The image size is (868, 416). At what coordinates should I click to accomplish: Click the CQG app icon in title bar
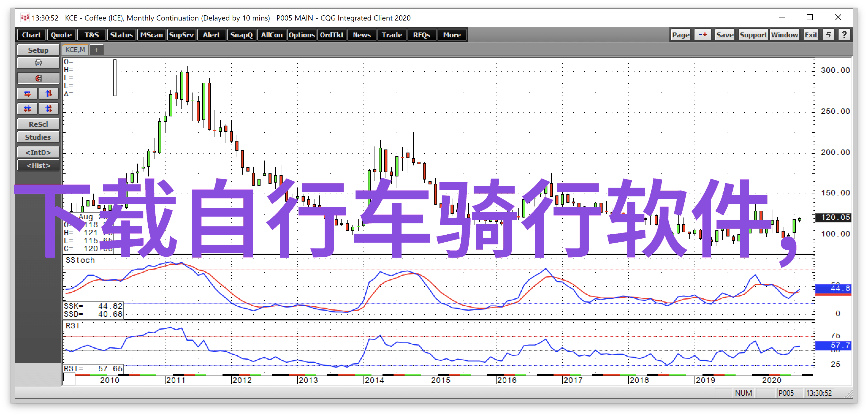coord(25,17)
